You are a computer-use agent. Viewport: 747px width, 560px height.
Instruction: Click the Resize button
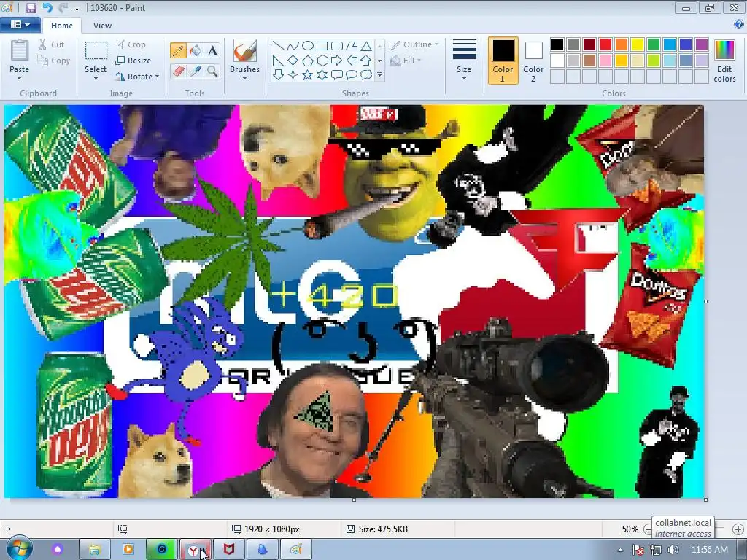point(133,61)
